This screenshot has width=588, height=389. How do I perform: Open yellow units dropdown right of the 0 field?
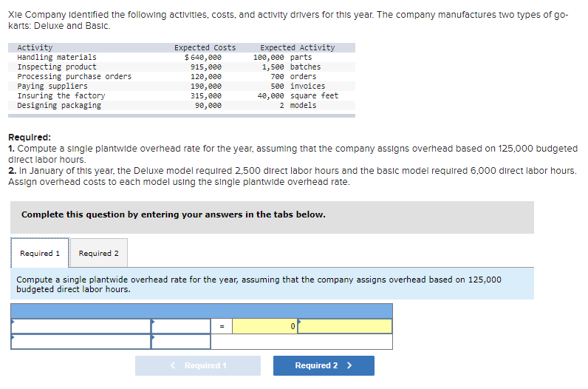click(345, 326)
